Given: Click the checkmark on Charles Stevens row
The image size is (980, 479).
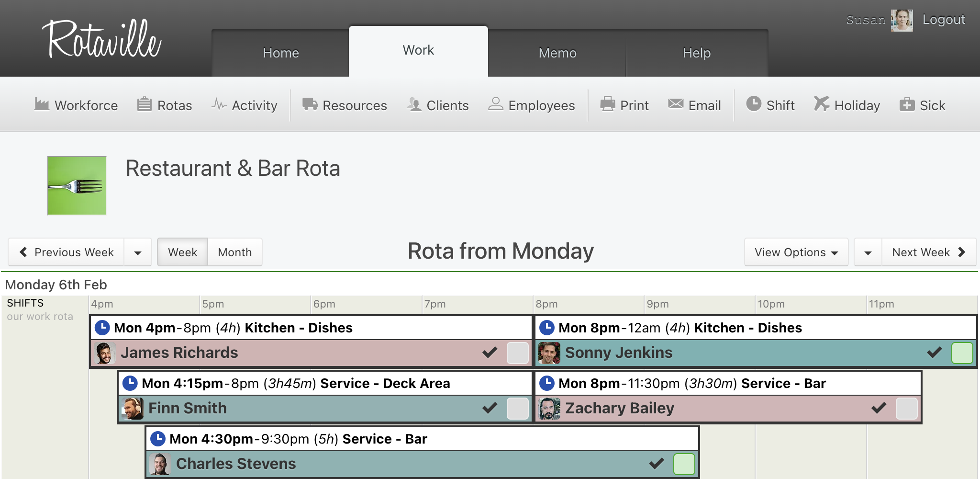Looking at the screenshot, I should (656, 464).
